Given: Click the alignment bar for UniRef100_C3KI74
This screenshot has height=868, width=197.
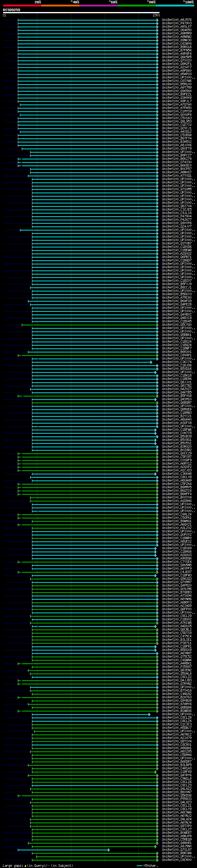Looking at the screenshot, I should [92, 362].
